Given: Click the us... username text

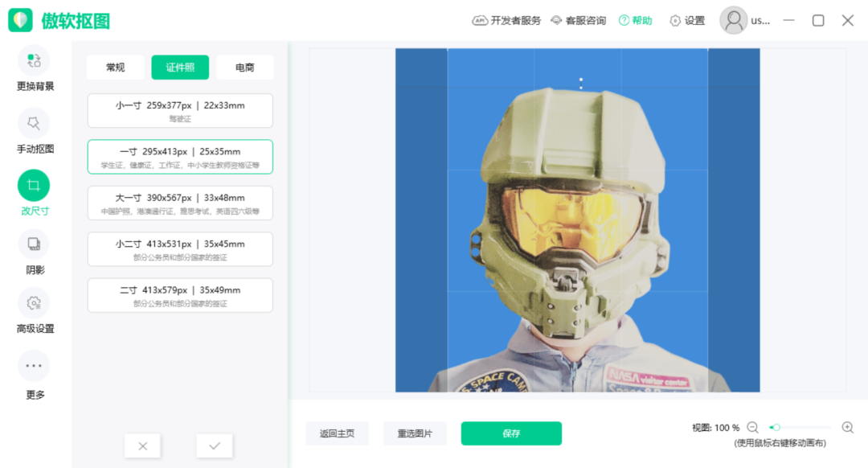Looking at the screenshot, I should [760, 20].
